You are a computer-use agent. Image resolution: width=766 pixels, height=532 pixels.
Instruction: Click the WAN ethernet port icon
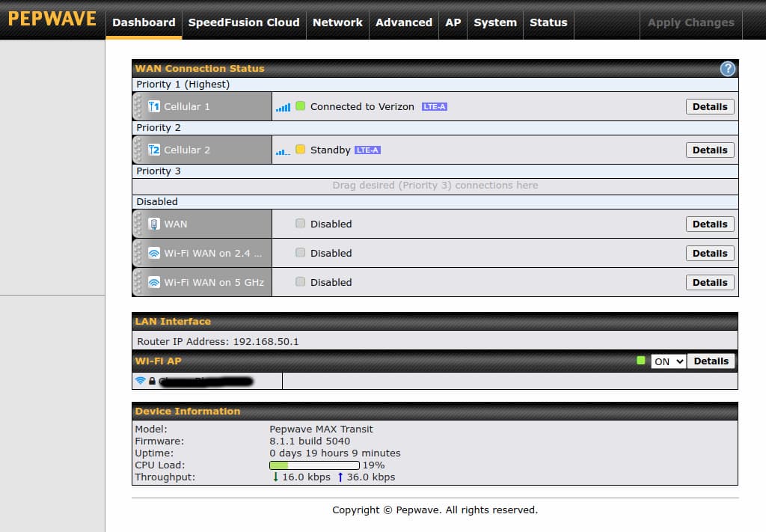pos(154,224)
